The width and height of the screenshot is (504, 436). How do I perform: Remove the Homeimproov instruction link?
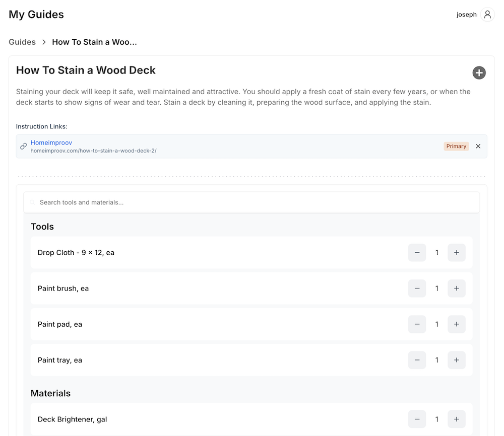[478, 147]
